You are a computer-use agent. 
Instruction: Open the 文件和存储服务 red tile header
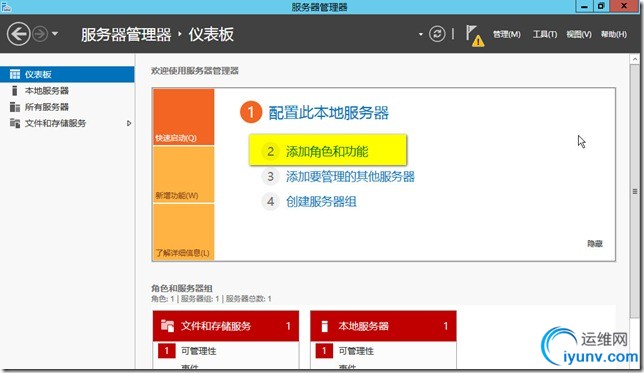coord(226,326)
